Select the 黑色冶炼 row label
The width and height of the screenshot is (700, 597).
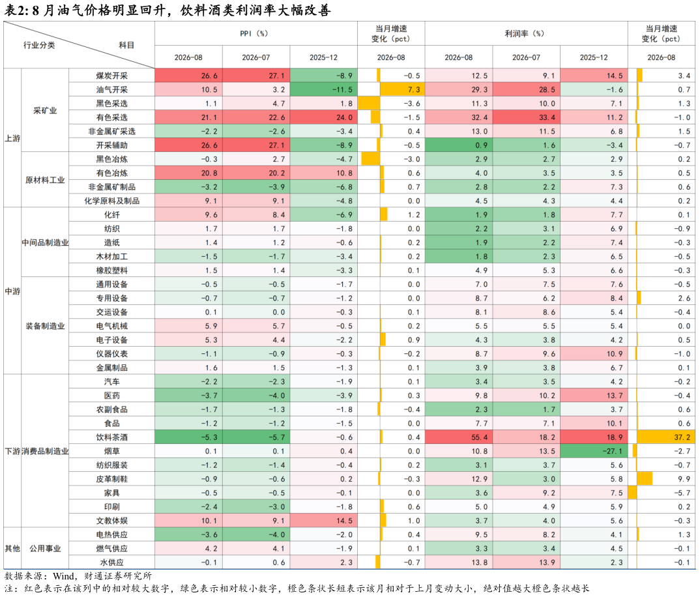pos(112,159)
